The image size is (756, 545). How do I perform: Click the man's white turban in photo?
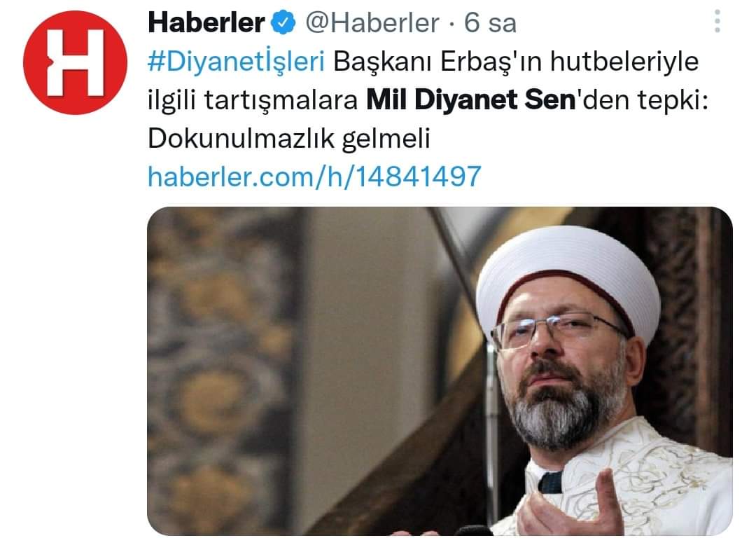pyautogui.click(x=568, y=277)
